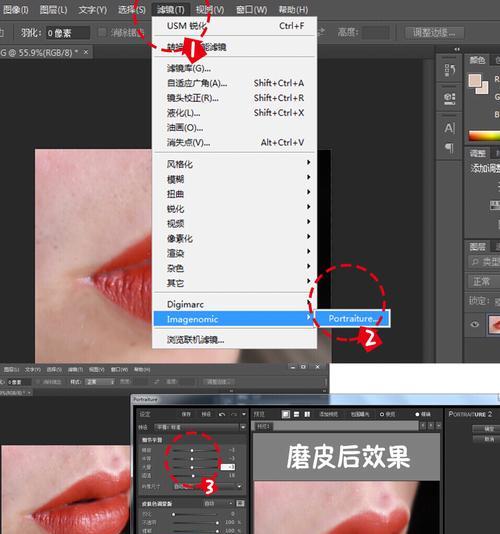
Task: Click the save preset button in Portraiture
Action: [186, 414]
